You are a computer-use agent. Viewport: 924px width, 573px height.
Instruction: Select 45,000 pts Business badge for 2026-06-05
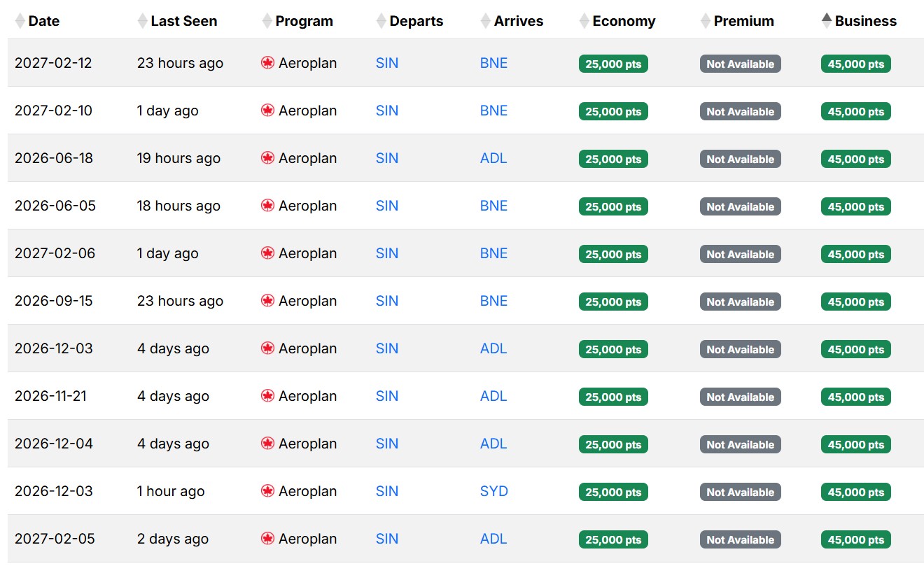(855, 206)
